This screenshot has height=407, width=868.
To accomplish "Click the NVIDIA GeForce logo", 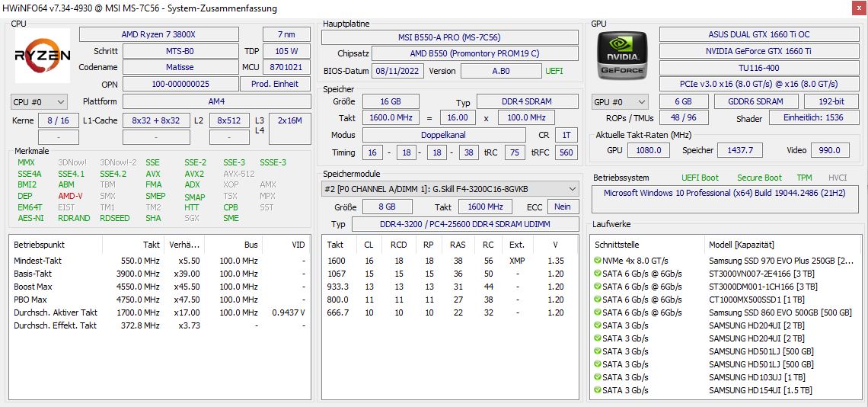I will coord(623,56).
